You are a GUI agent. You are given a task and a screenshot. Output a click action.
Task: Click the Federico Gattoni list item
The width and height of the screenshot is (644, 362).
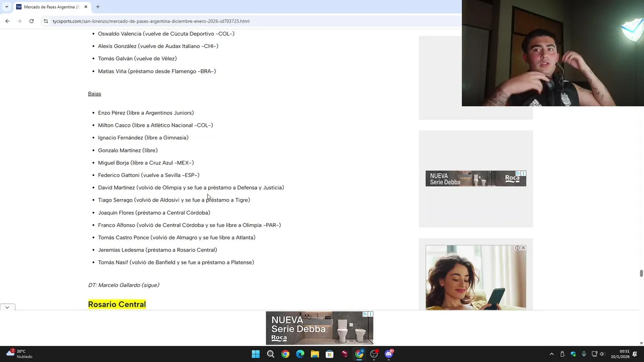pos(149,175)
